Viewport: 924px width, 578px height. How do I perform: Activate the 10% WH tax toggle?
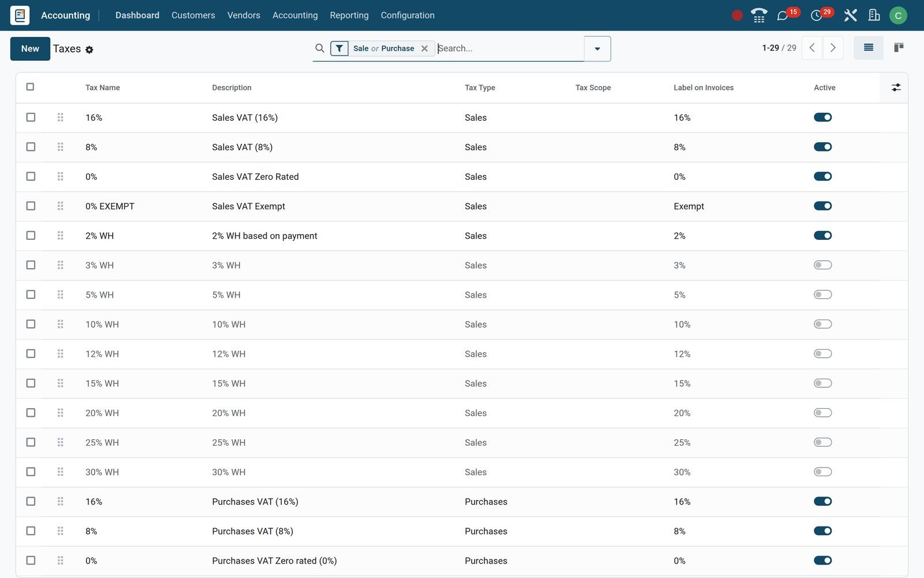click(x=823, y=324)
